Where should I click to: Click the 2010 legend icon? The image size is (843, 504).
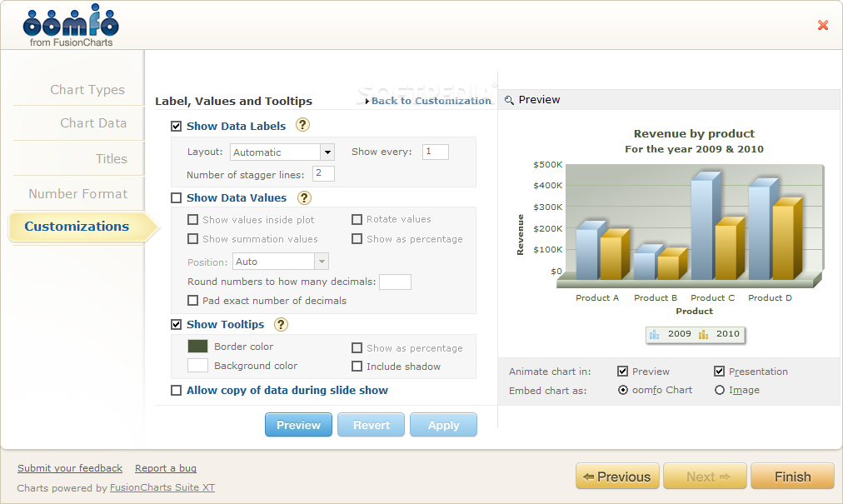(703, 334)
